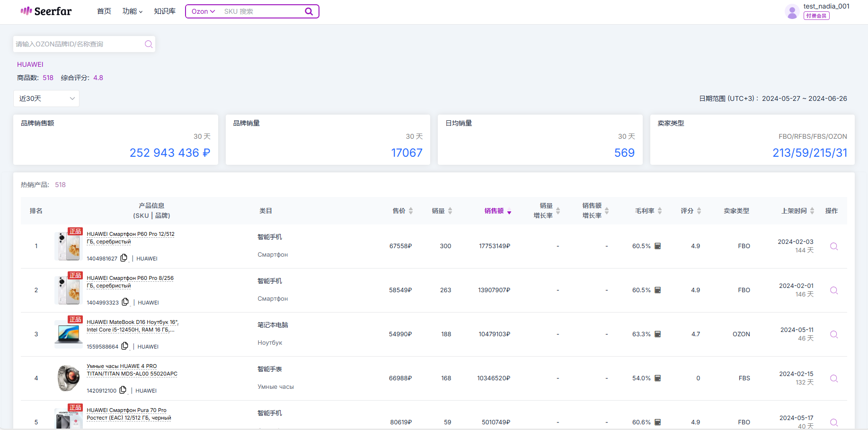This screenshot has width=868, height=430.
Task: Click the OZON seller type cell
Action: click(741, 334)
